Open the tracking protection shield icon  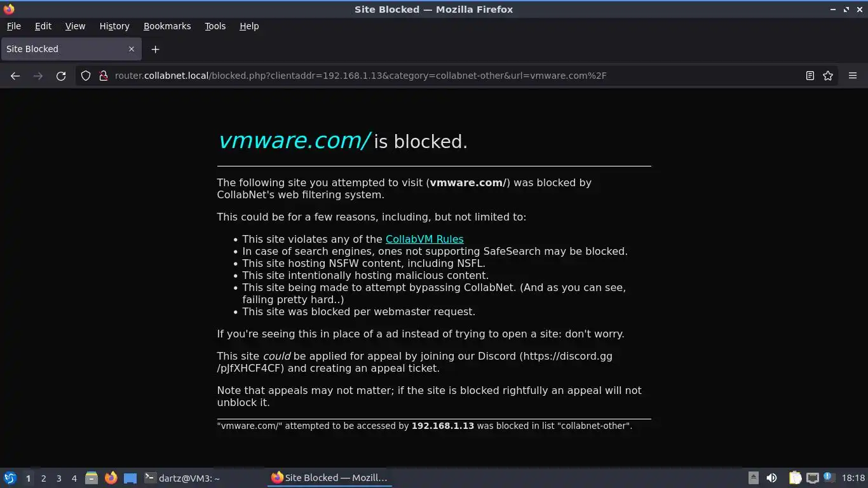point(86,76)
